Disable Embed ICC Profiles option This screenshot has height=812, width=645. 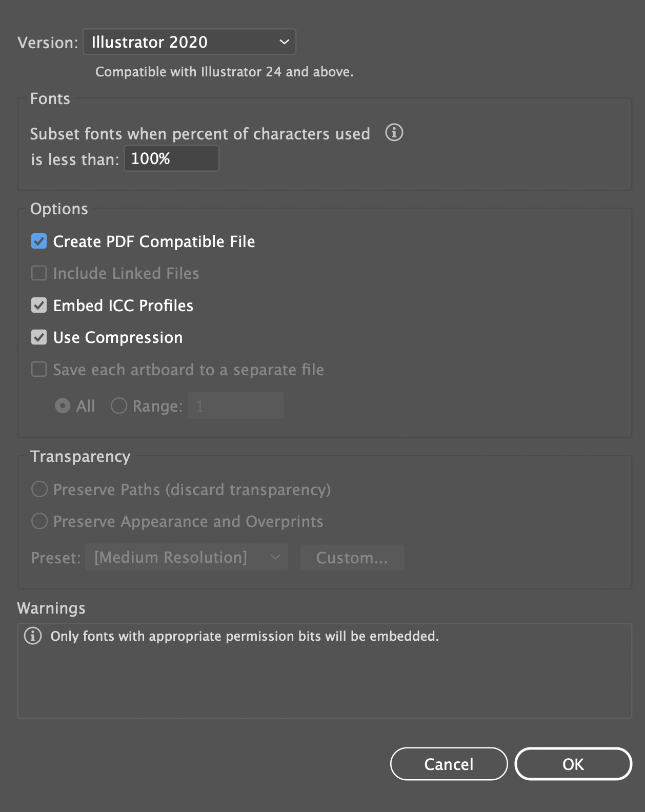pyautogui.click(x=39, y=306)
